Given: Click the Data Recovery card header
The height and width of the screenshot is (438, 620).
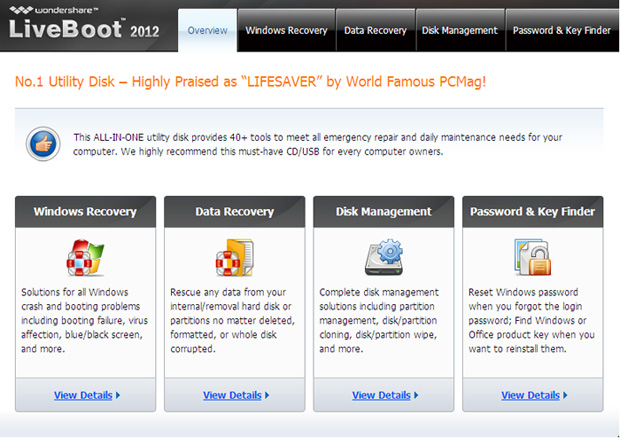Looking at the screenshot, I should coord(234,211).
